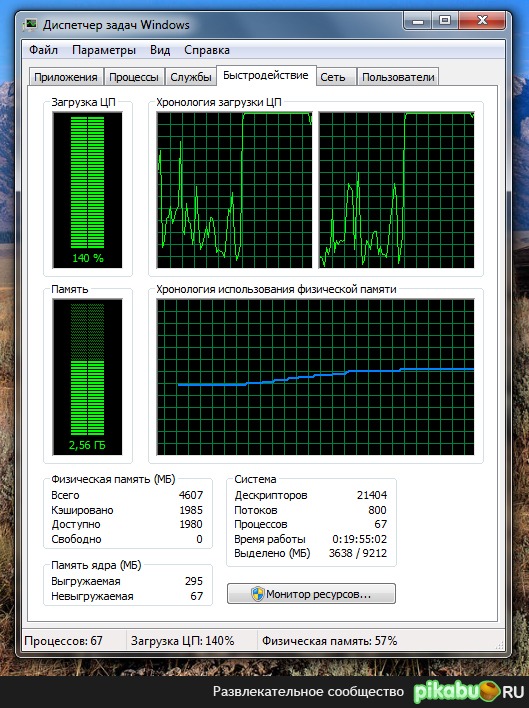Switch to the Приложения tab
This screenshot has height=708, width=529.
[66, 77]
